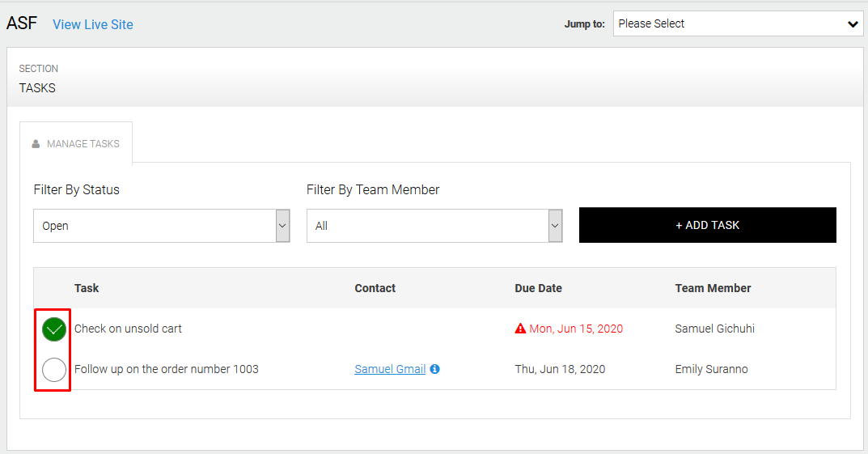Expand the Filter By Team Member dropdown

click(434, 226)
